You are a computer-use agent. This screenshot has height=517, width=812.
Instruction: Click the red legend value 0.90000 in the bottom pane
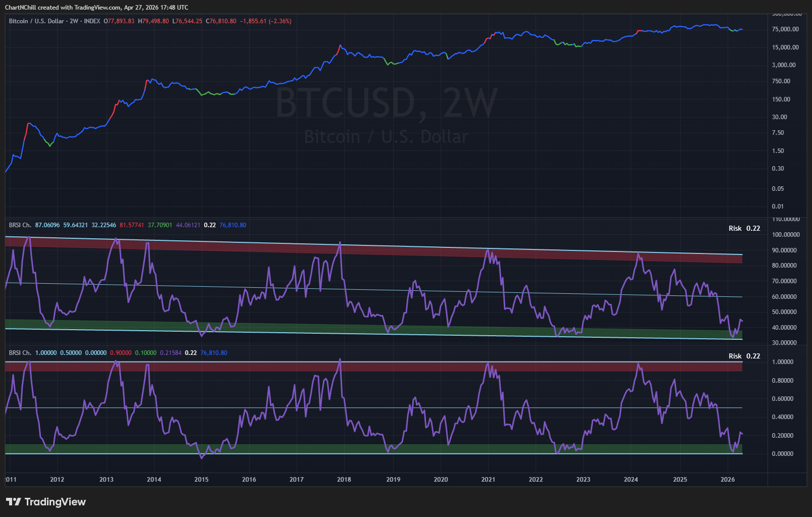(121, 353)
